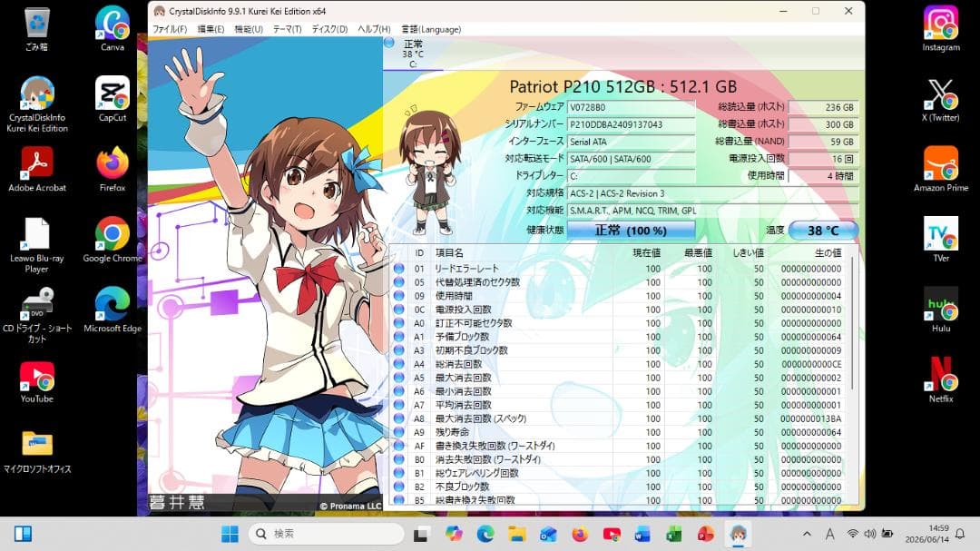Click the 正常 (100 %) health status button
The width and height of the screenshot is (980, 551).
[x=631, y=231]
